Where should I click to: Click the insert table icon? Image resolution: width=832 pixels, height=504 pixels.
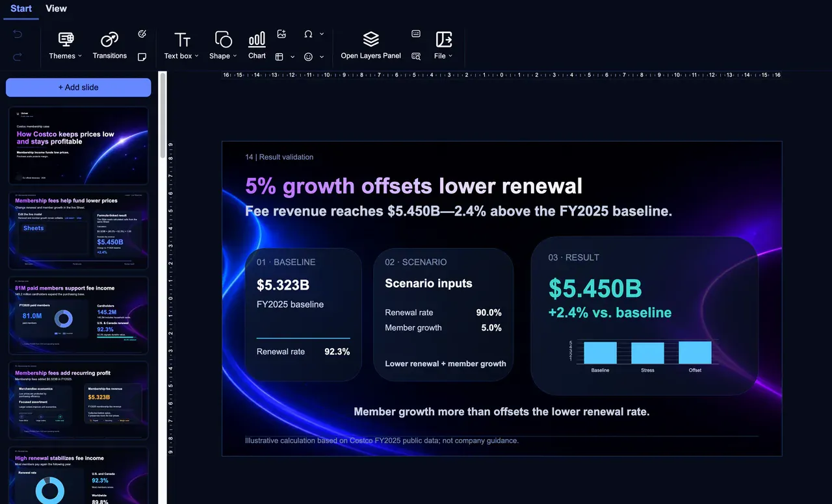[279, 57]
